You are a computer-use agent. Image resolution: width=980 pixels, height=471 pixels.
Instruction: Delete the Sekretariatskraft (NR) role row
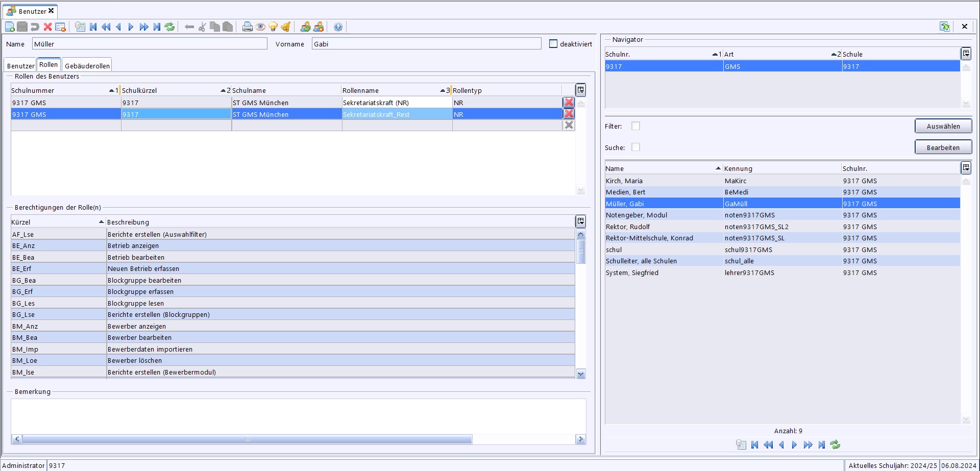coord(569,102)
